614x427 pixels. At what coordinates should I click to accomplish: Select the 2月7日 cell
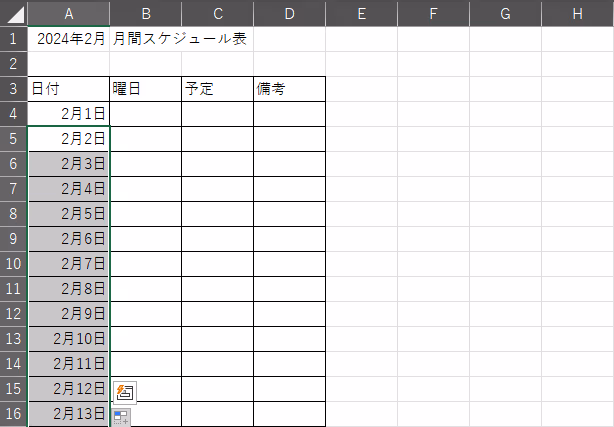[69, 264]
